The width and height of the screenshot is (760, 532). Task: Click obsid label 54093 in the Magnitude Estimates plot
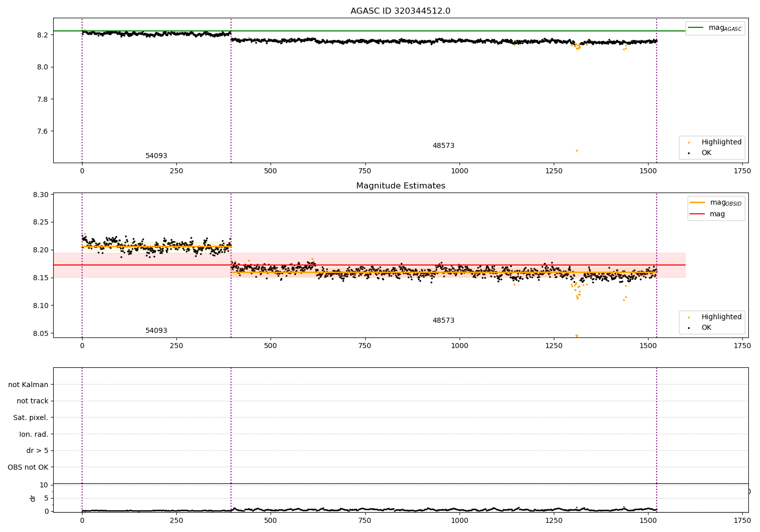click(156, 331)
